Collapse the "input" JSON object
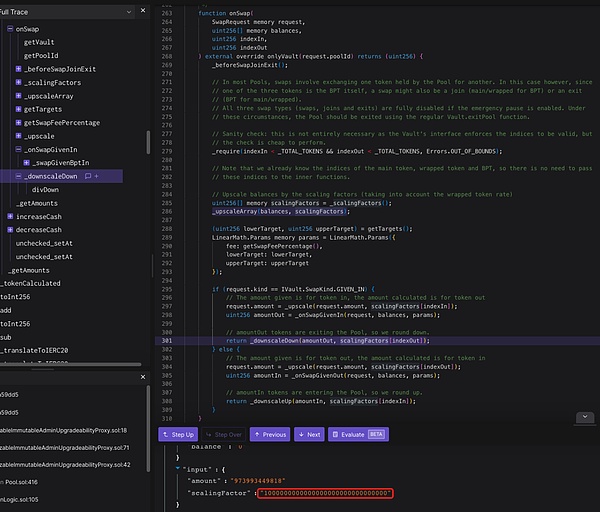Viewport: 600px width, 512px height. click(178, 466)
